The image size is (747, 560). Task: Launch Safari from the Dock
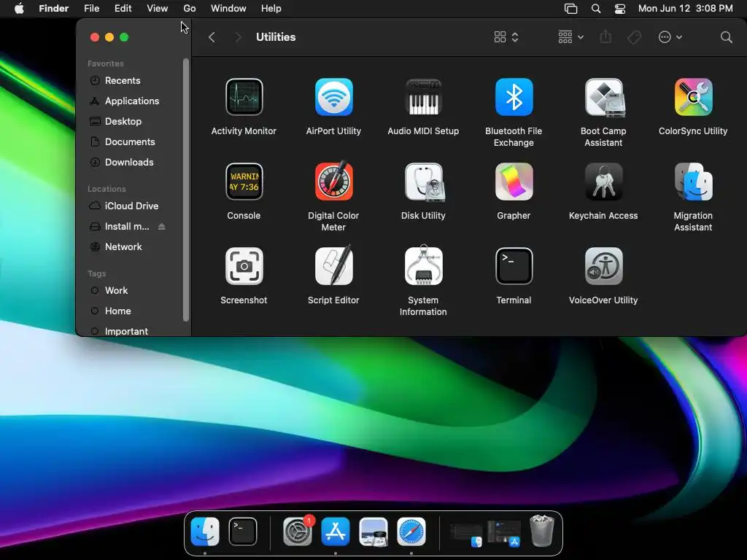click(411, 532)
